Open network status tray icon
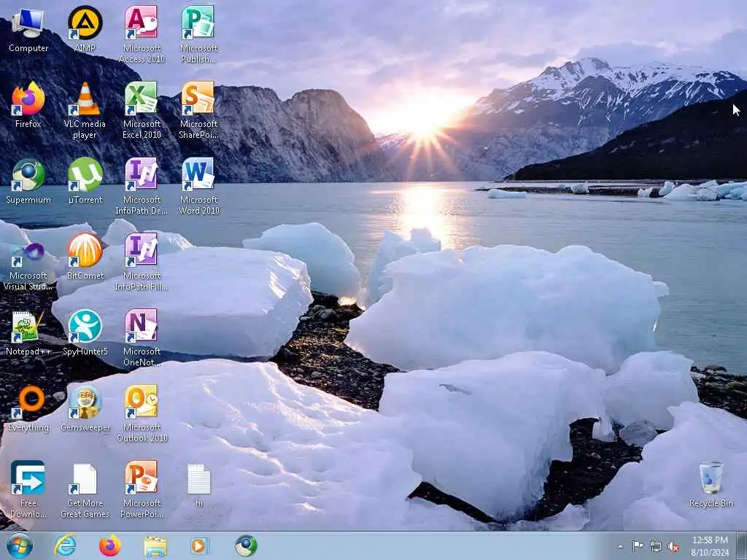747x560 pixels. (x=656, y=546)
